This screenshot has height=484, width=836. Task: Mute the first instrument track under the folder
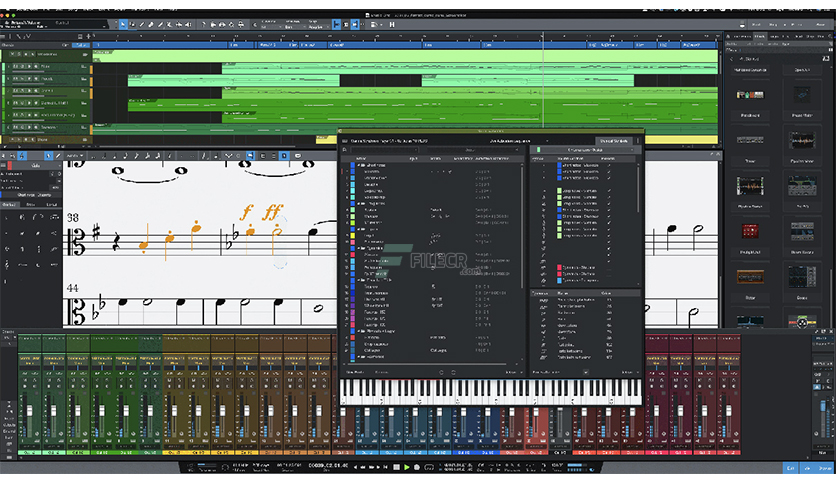(15, 66)
